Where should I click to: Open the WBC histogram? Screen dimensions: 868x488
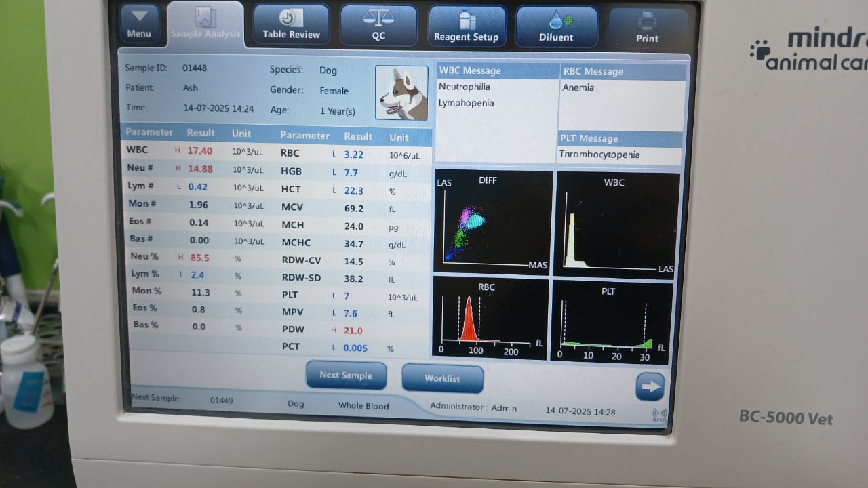click(x=617, y=224)
